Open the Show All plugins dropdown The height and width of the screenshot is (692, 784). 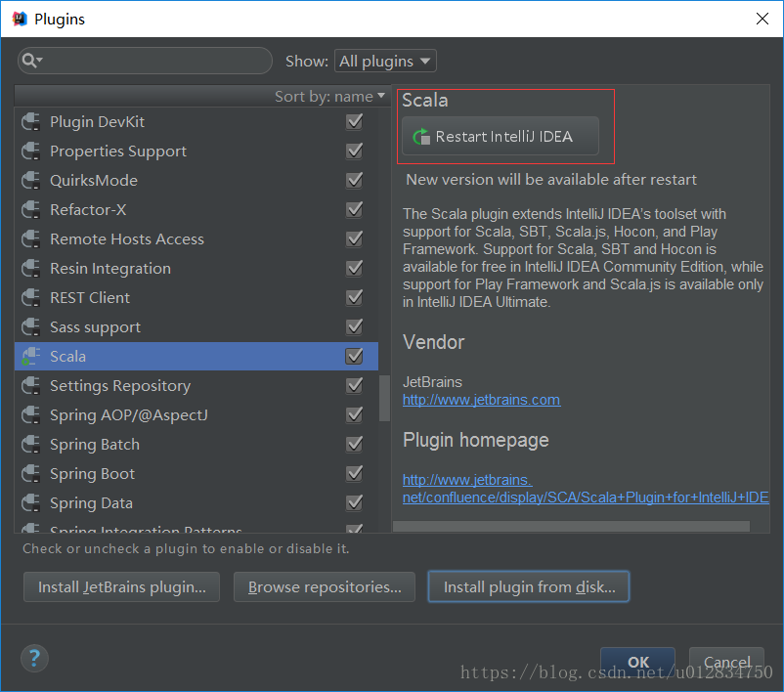point(385,61)
